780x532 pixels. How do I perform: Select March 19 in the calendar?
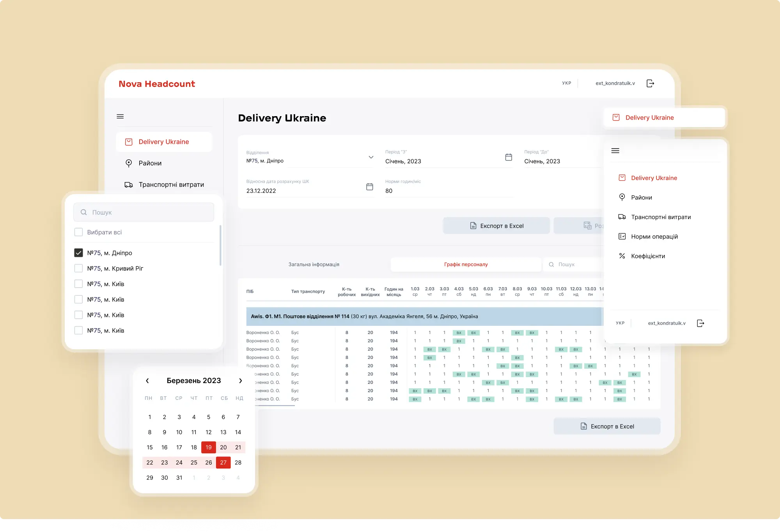click(x=209, y=447)
